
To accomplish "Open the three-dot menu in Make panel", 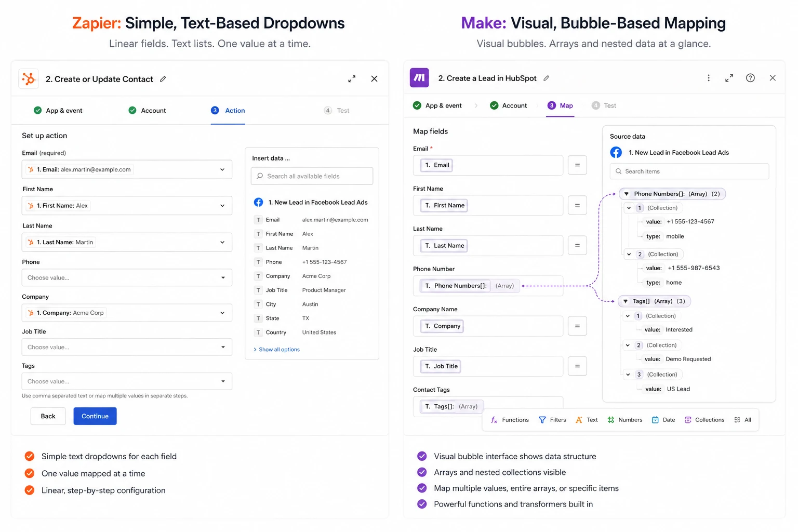I will click(709, 78).
